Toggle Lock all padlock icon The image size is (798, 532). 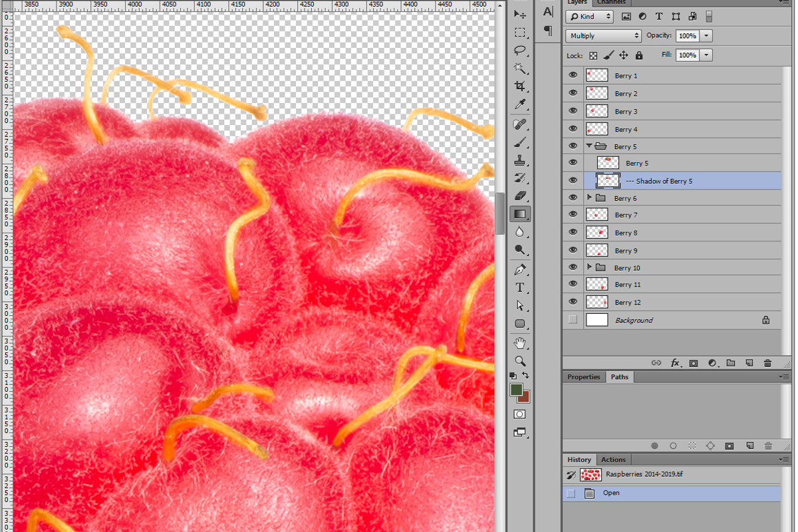pos(639,56)
